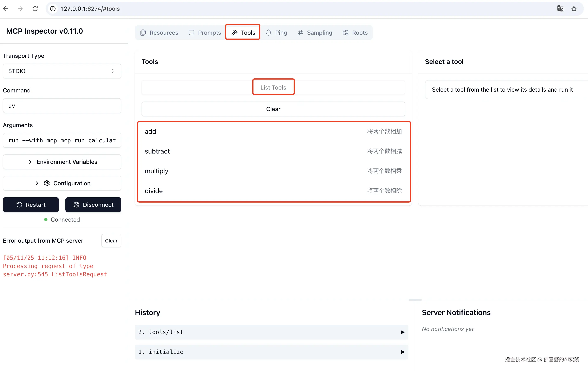
Task: Restart the MCP server connection
Action: click(x=31, y=205)
